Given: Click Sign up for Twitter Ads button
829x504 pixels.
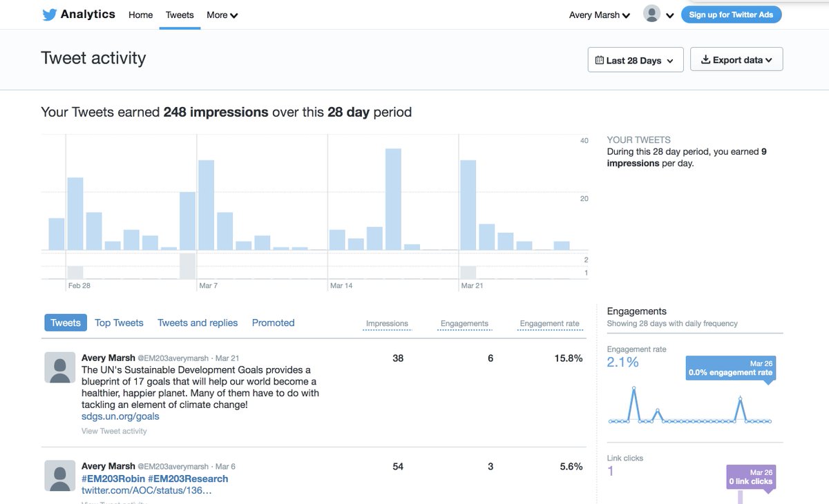Looking at the screenshot, I should 731,14.
